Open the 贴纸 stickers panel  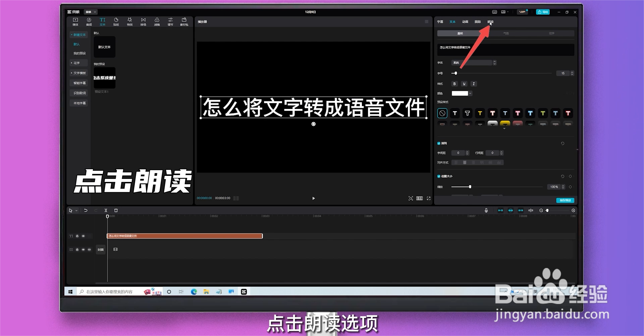116,21
